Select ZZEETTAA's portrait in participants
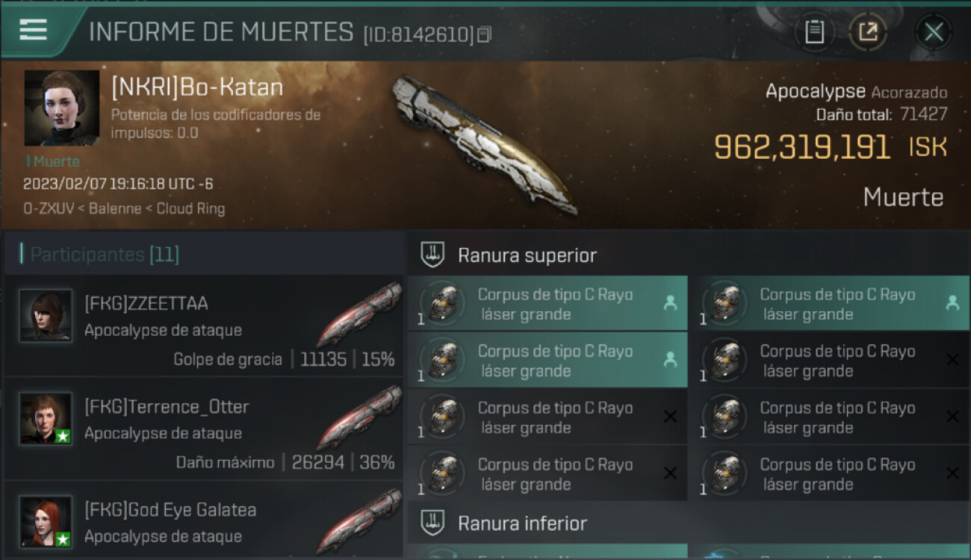The width and height of the screenshot is (971, 560). tap(46, 316)
